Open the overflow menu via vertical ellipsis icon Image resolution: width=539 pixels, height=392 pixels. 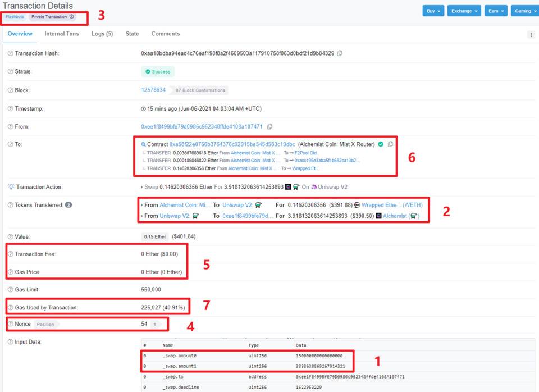coord(531,35)
